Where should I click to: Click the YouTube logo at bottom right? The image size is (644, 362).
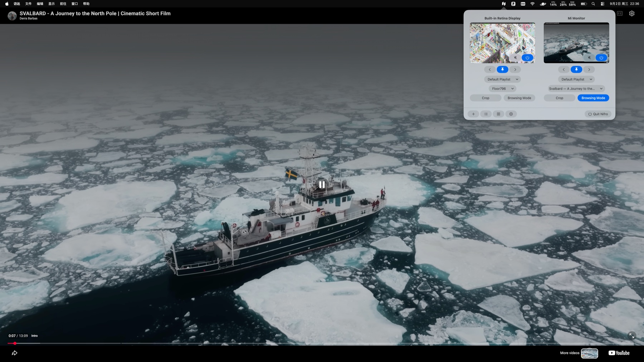click(619, 353)
